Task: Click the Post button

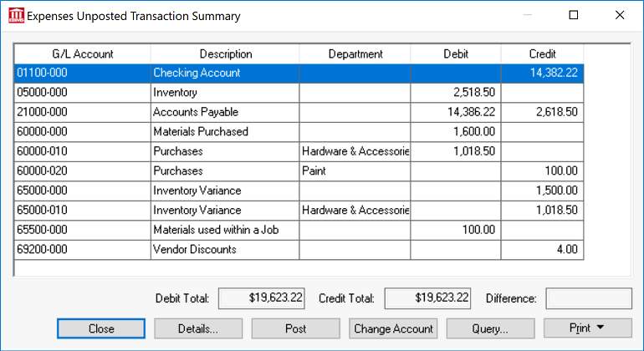Action: tap(296, 328)
